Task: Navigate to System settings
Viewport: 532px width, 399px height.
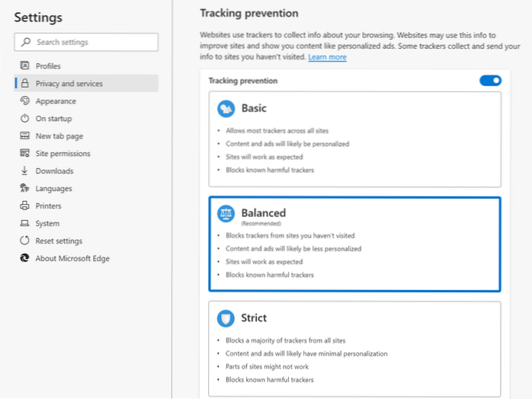Action: tap(47, 224)
